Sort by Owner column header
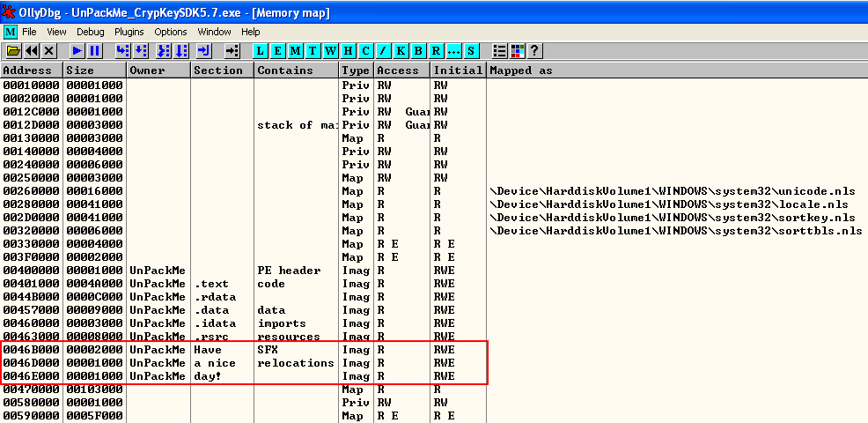This screenshot has width=868, height=423. click(x=158, y=70)
